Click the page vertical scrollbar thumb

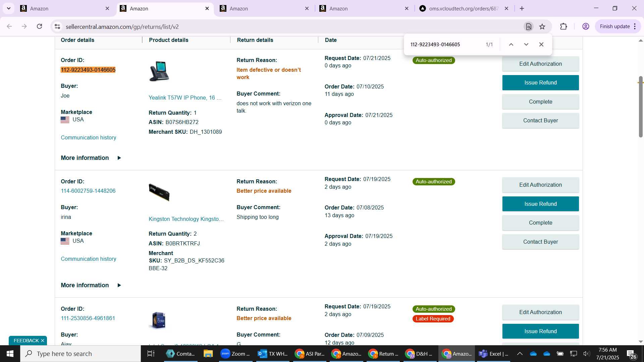click(x=640, y=107)
